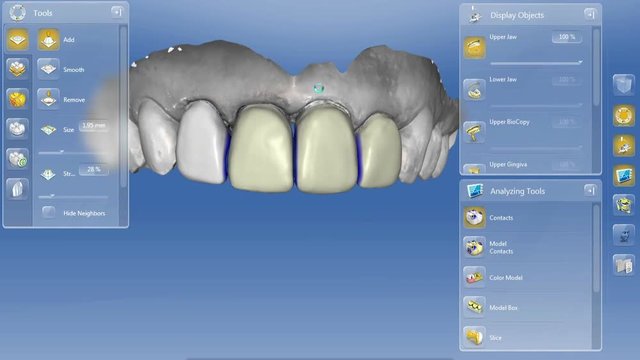Click the Strength slider in Tools

pos(73,196)
